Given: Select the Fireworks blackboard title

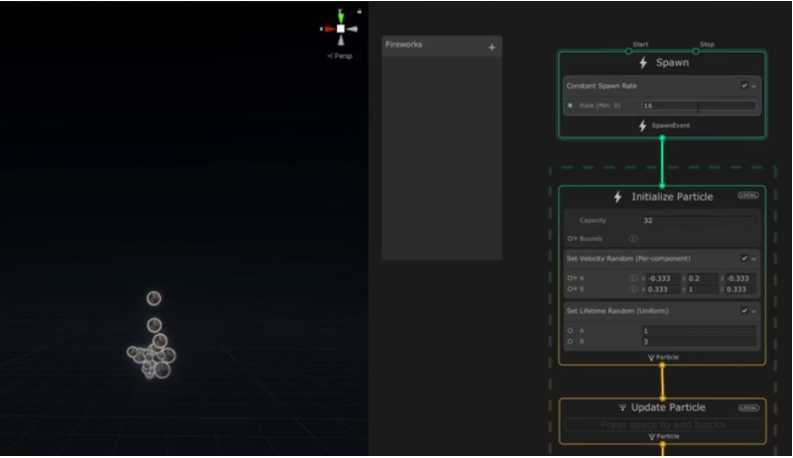Looking at the screenshot, I should (404, 44).
